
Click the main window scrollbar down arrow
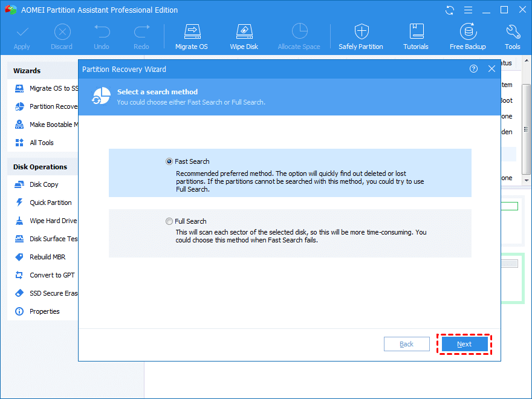(527, 181)
